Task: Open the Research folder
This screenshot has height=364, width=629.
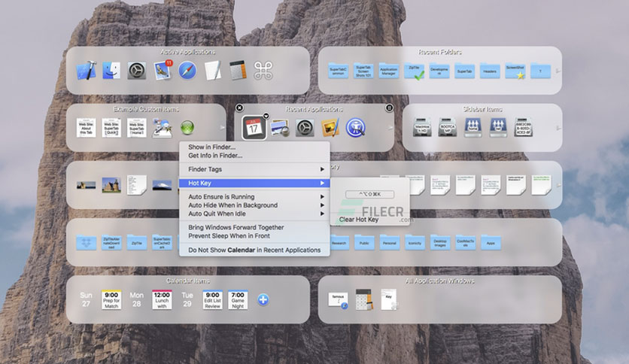Action: [x=339, y=242]
